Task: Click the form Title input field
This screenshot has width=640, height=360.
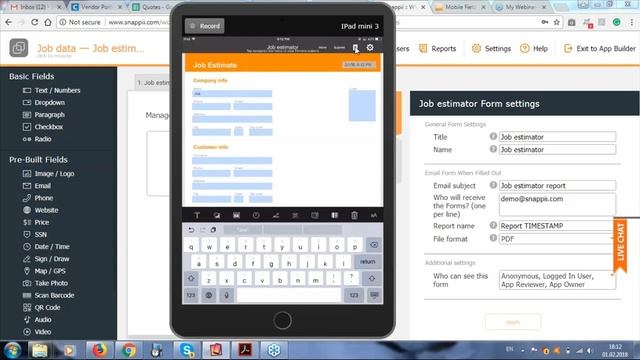Action: click(557, 137)
